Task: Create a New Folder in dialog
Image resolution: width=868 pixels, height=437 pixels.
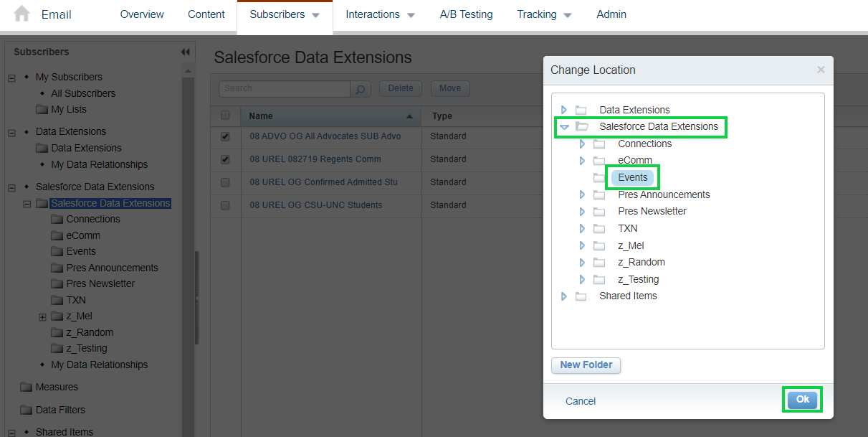Action: (x=586, y=365)
